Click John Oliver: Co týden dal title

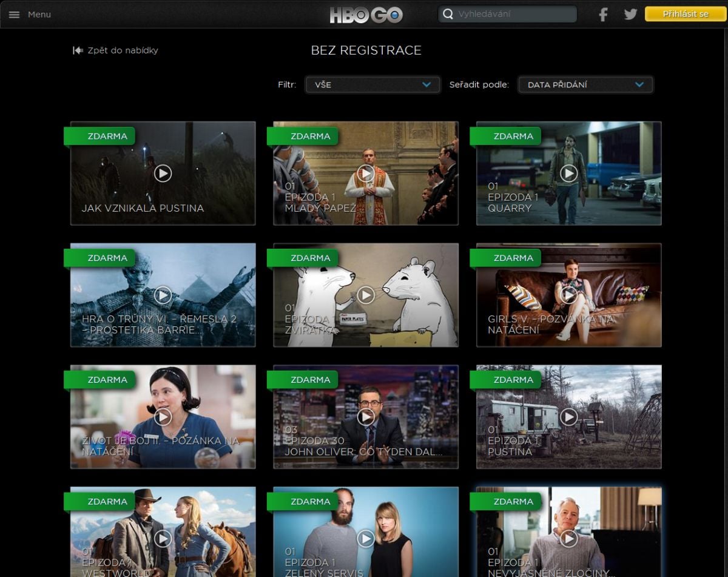point(363,452)
